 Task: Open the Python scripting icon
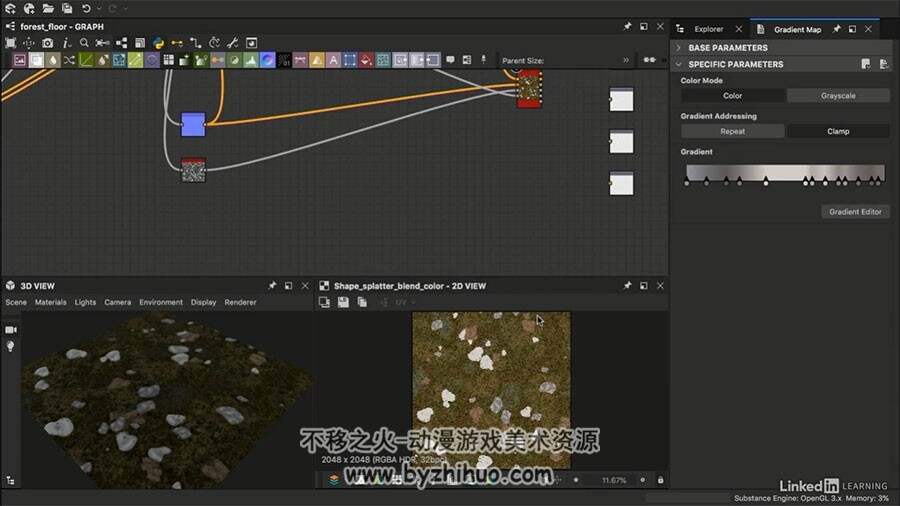pos(158,43)
